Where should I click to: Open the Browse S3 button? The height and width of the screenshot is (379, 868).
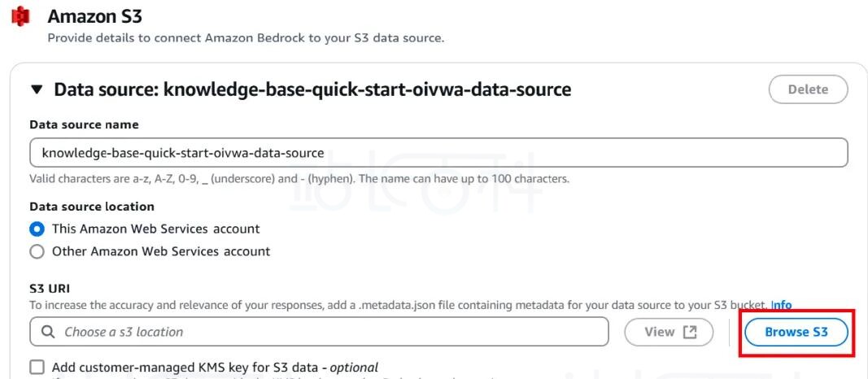796,332
